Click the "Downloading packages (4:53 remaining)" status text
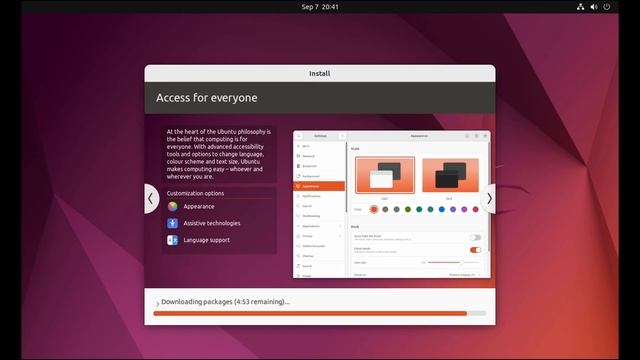Viewport: 640px width, 360px height. pyautogui.click(x=225, y=302)
